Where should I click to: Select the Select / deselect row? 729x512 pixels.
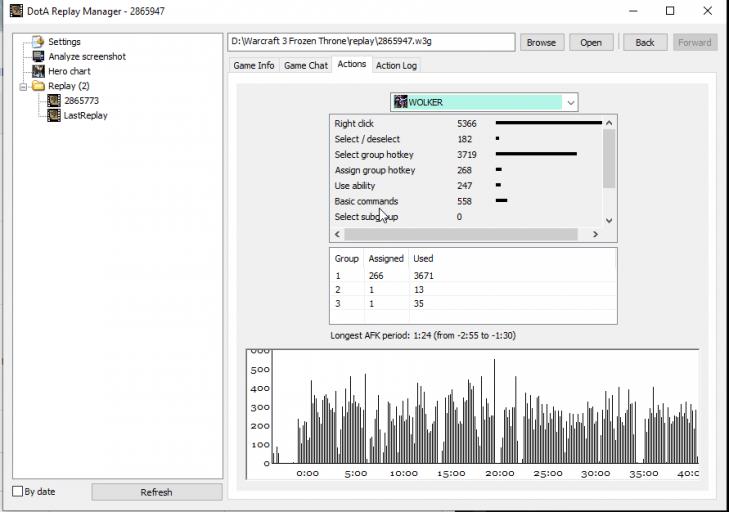tap(467, 139)
